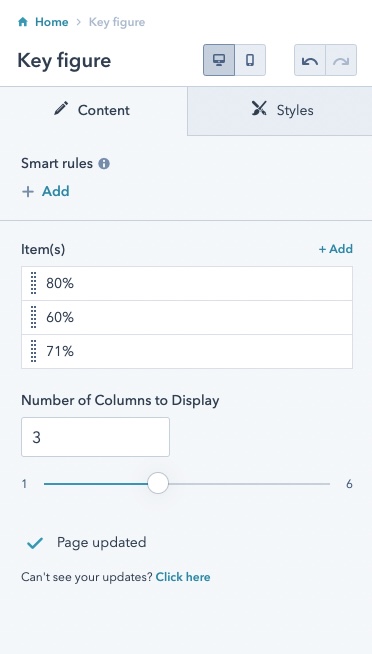The width and height of the screenshot is (372, 654).
Task: Add a new item to Item(s)
Action: pyautogui.click(x=336, y=249)
